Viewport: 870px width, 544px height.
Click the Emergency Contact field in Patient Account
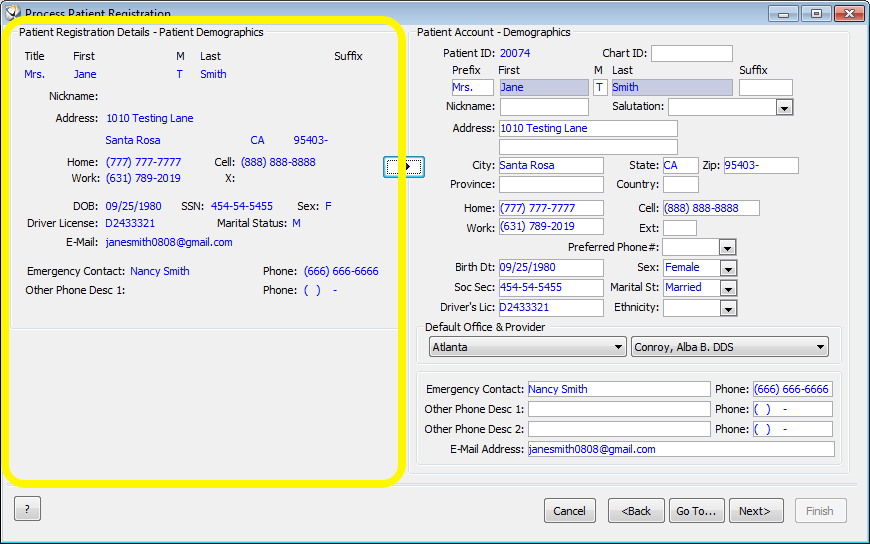coord(619,389)
